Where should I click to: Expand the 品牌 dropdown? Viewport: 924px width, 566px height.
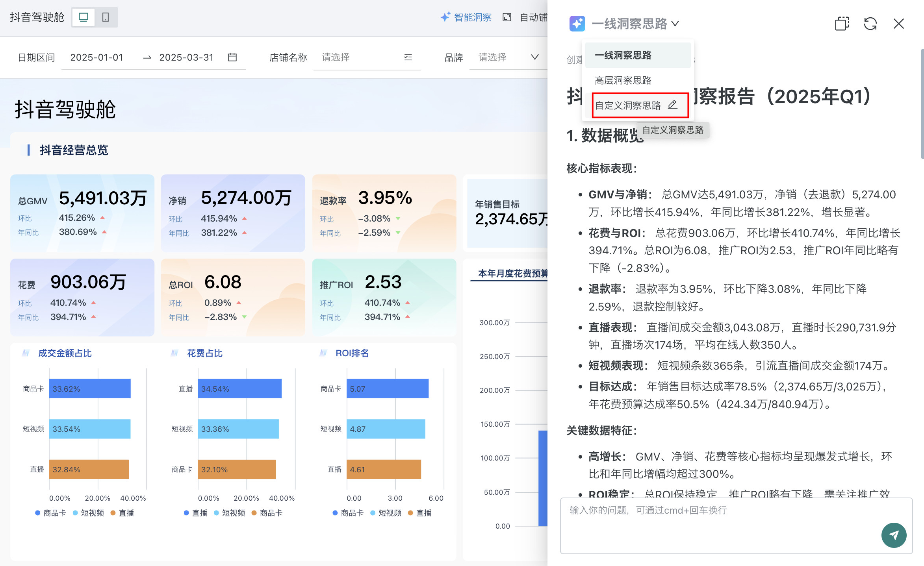pos(534,57)
